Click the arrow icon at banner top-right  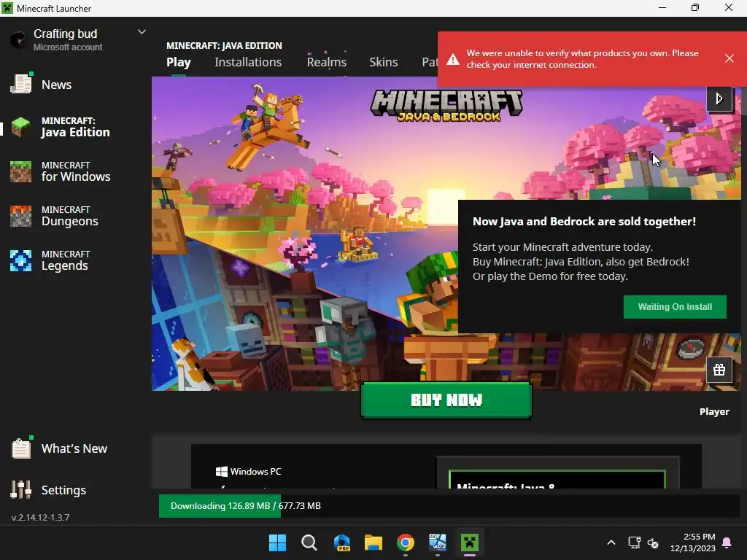719,98
